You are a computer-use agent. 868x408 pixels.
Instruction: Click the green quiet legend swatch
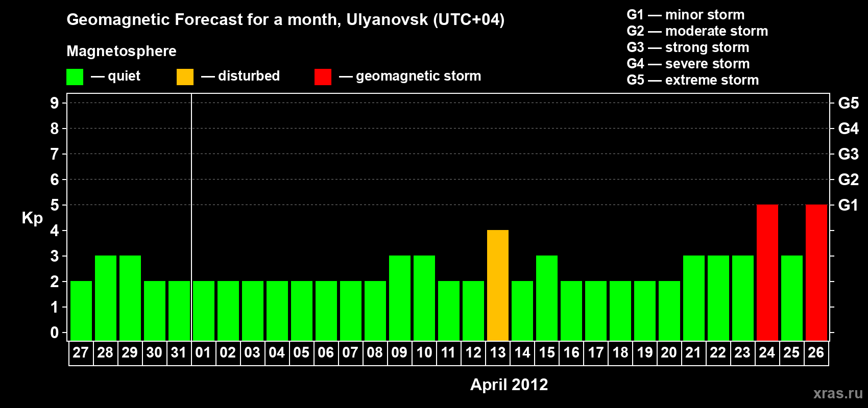coord(75,77)
